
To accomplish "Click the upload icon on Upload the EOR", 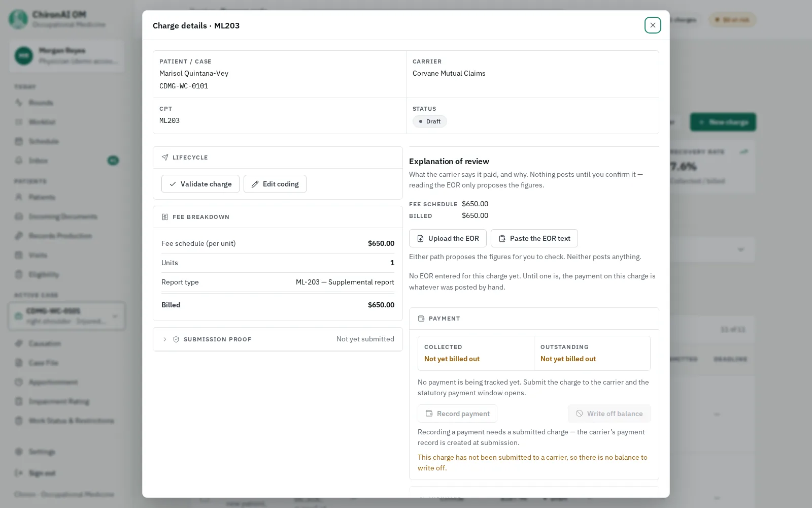I will (x=420, y=238).
